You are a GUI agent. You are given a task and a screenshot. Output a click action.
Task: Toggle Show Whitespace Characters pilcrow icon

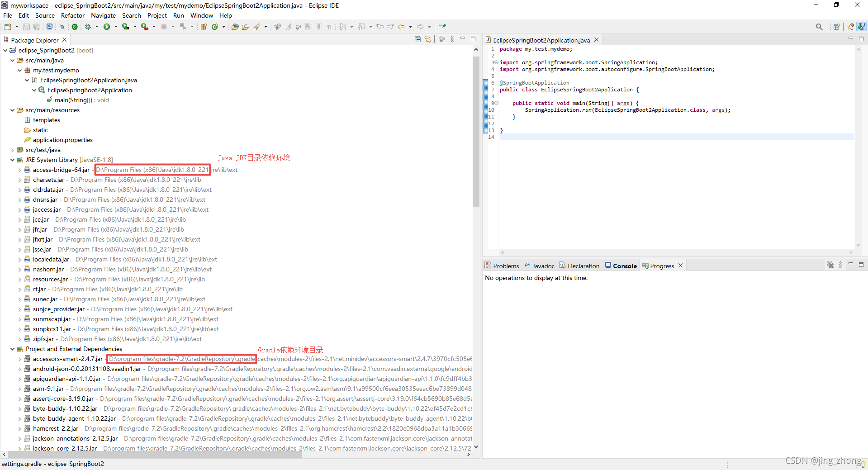coord(329,27)
